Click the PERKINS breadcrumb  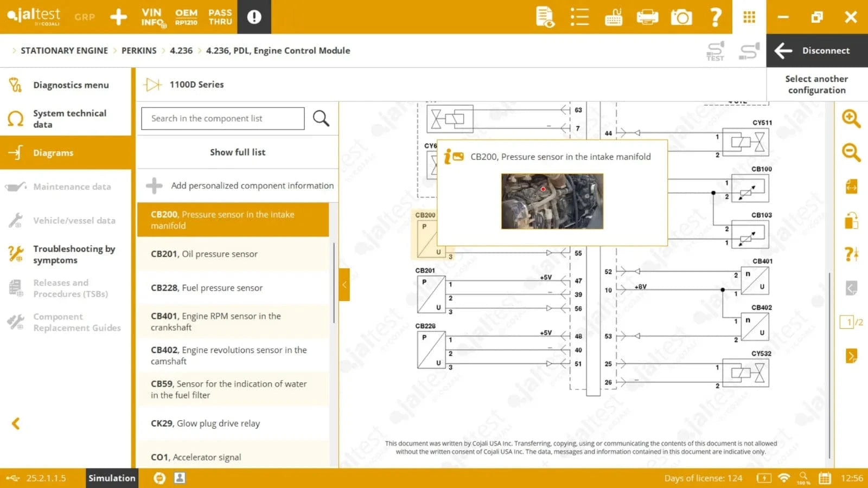point(139,50)
